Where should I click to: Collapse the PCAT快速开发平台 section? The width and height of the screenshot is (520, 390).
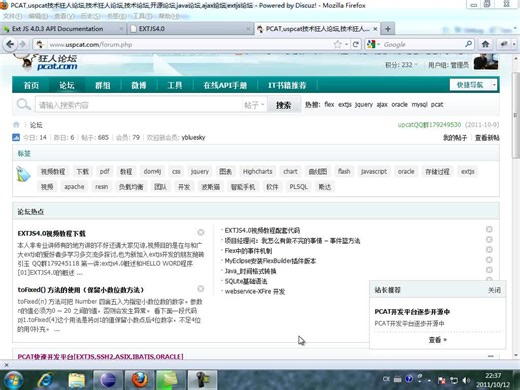pyautogui.click(x=490, y=356)
